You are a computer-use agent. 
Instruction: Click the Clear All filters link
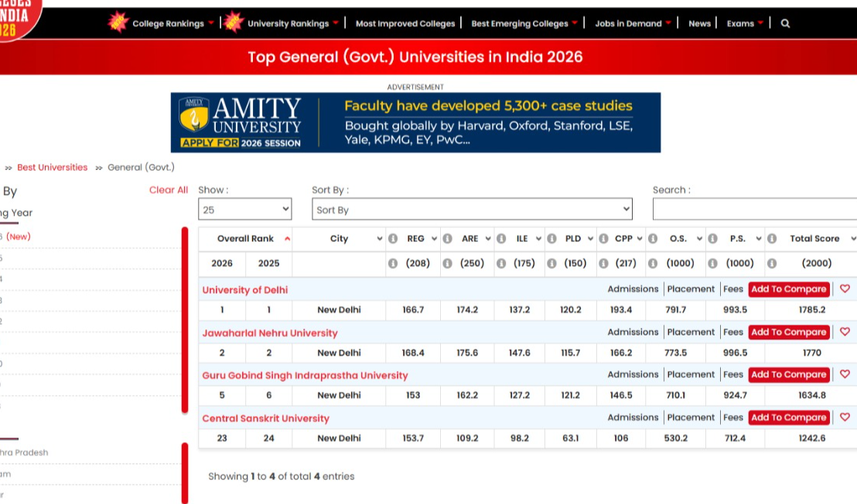point(169,190)
